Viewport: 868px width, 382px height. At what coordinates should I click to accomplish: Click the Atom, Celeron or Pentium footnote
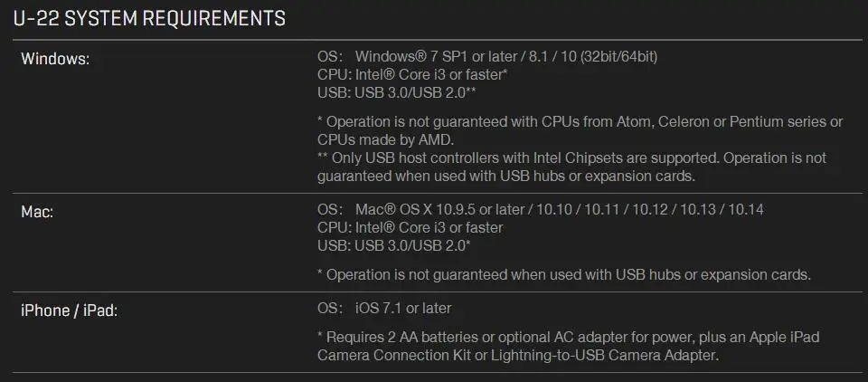pos(580,129)
